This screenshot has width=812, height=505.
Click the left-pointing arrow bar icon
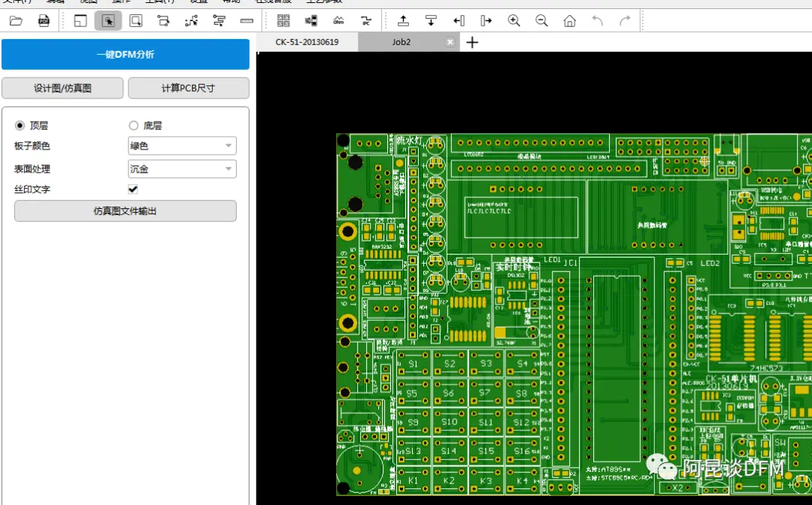(x=459, y=21)
